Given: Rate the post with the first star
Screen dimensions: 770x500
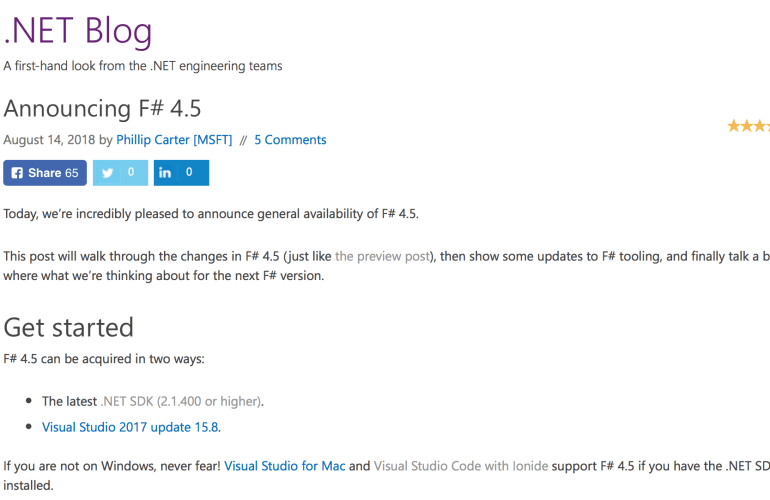Looking at the screenshot, I should click(733, 126).
